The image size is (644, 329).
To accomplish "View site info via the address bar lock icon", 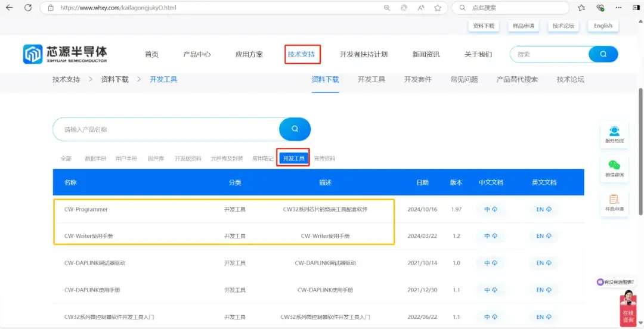I will [51, 7].
